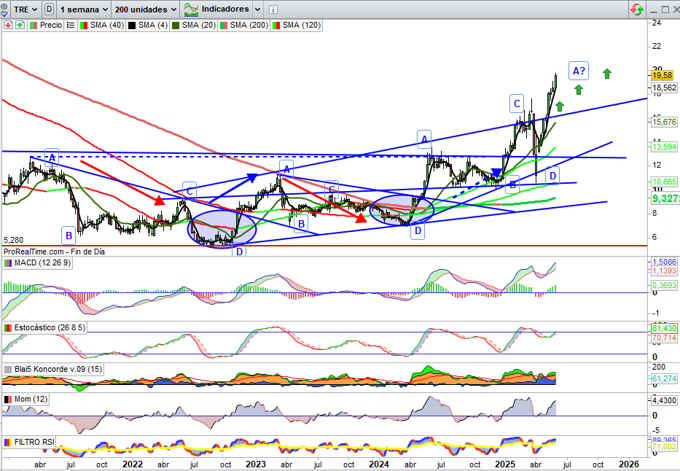680x471 pixels.
Task: Click the D timeframe button
Action: (x=49, y=9)
